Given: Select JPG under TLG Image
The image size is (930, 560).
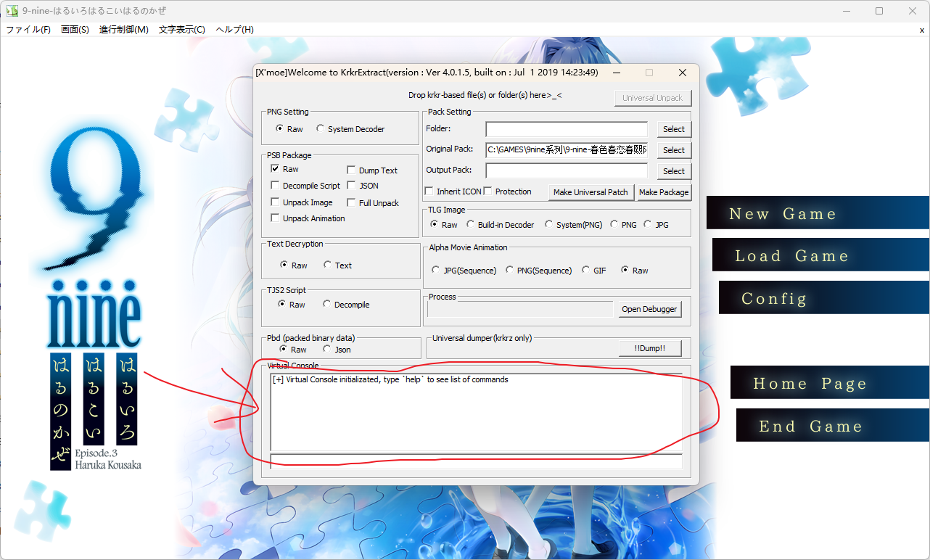Looking at the screenshot, I should (656, 225).
